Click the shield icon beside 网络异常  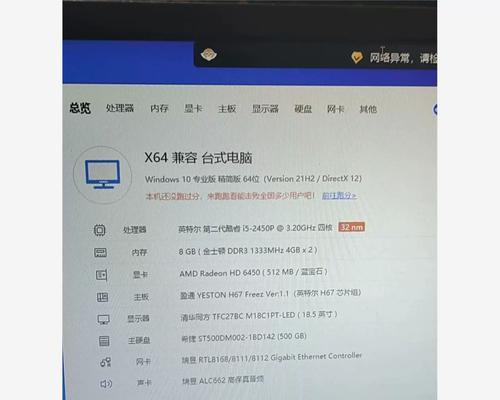tap(357, 57)
